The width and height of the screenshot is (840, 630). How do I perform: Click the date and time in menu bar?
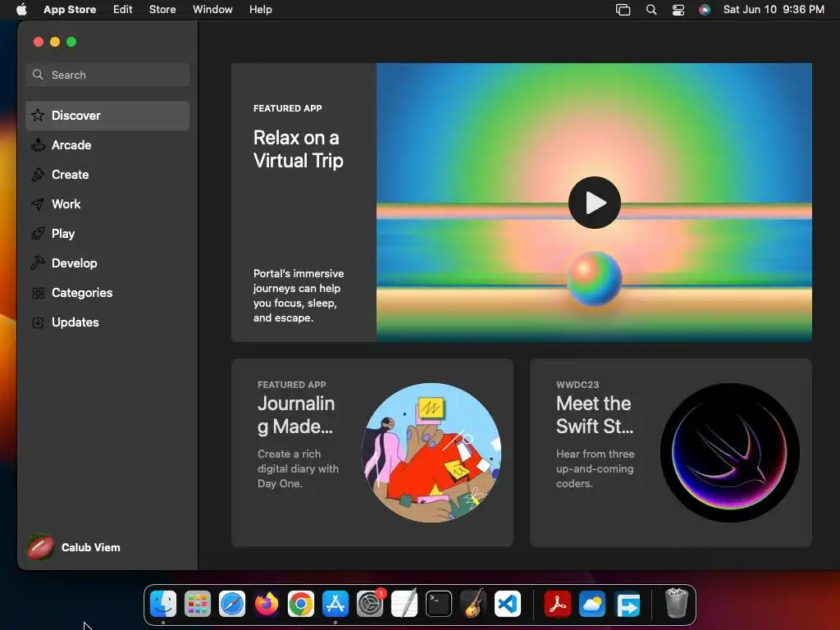point(774,9)
